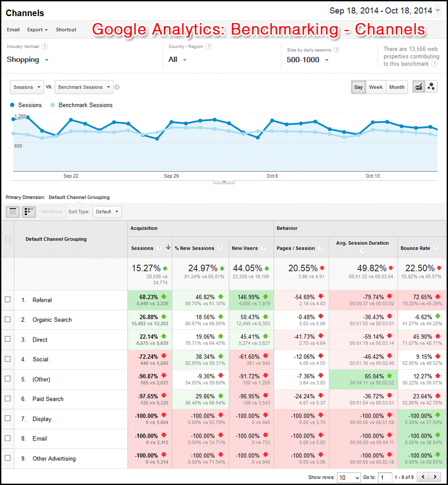Open help for the benchmark properties note

pos(435,64)
